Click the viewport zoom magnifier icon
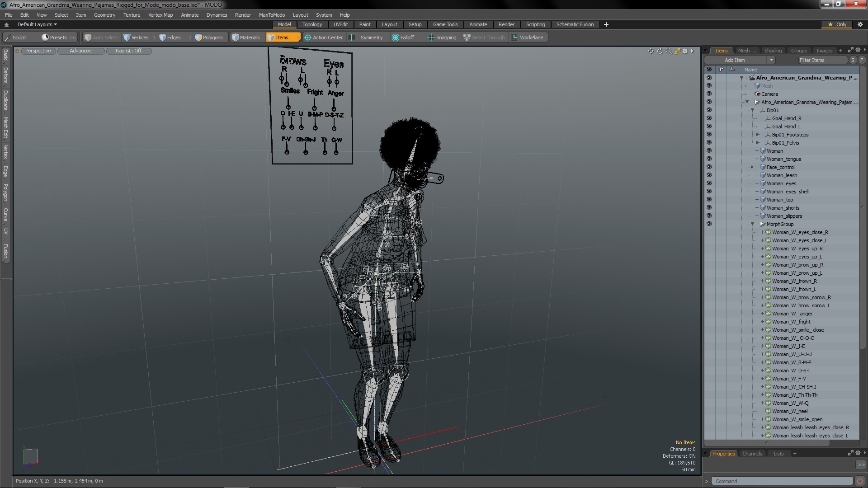 (669, 51)
